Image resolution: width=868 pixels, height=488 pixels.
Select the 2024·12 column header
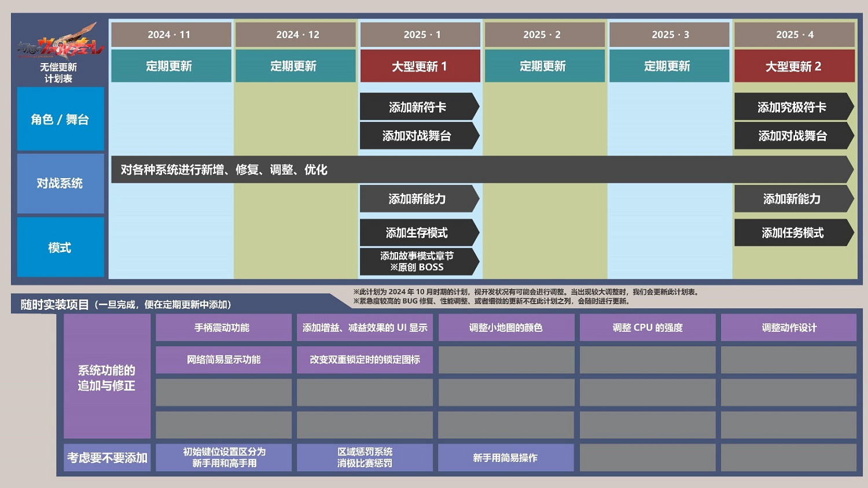[x=295, y=34]
